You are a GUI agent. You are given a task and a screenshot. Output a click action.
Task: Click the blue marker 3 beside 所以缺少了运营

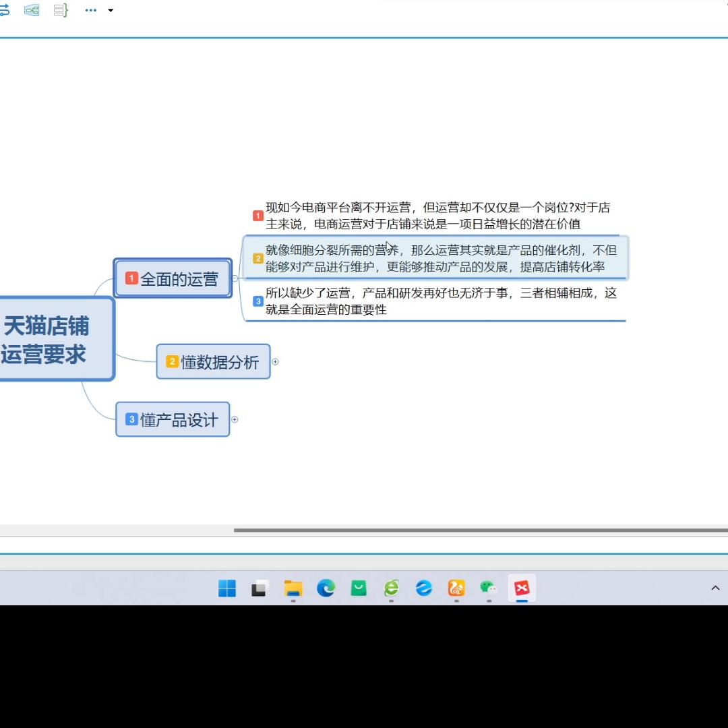tap(258, 301)
